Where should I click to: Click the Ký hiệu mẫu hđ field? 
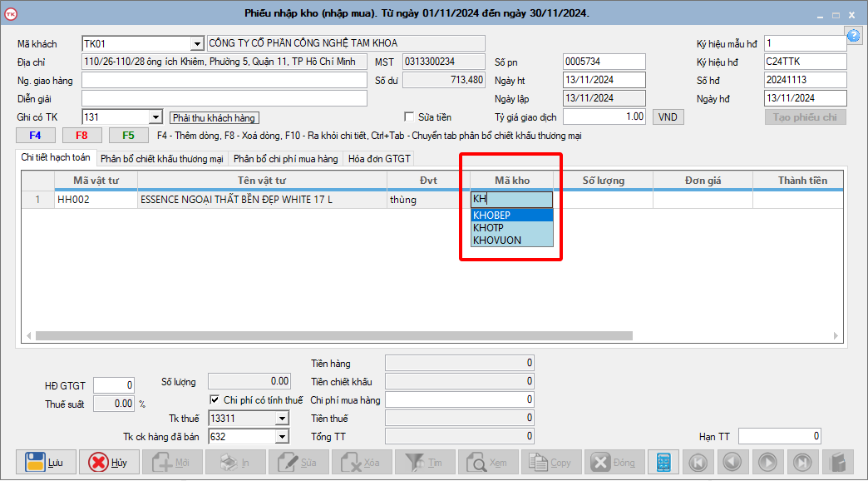[x=806, y=43]
